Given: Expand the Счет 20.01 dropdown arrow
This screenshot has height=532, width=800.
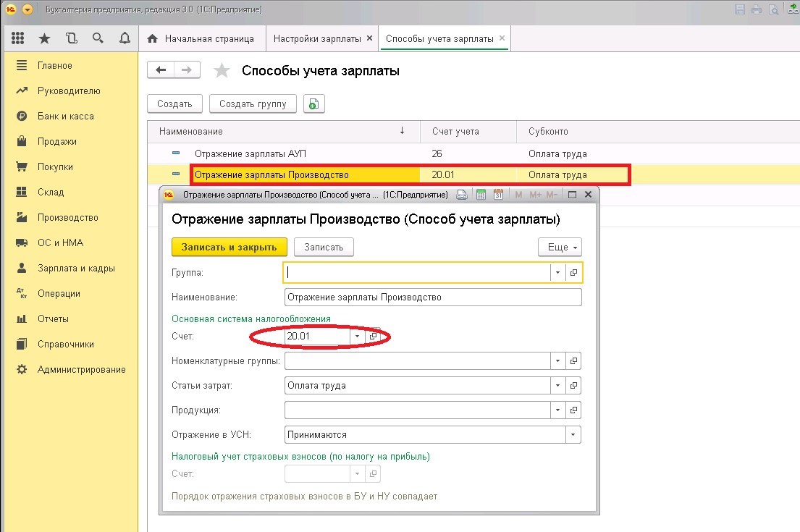Looking at the screenshot, I should (357, 336).
